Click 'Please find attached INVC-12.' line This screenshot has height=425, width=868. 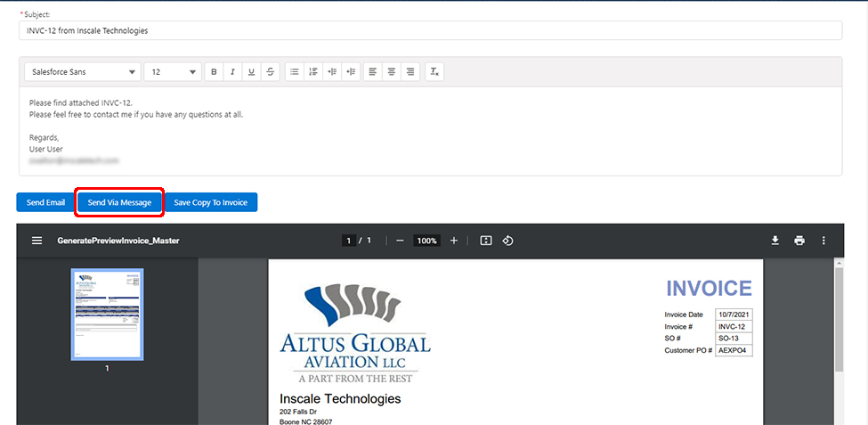click(81, 103)
